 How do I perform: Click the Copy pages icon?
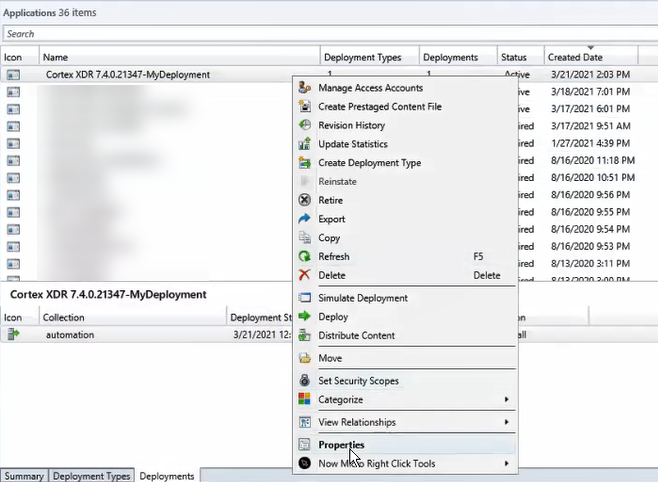(305, 238)
